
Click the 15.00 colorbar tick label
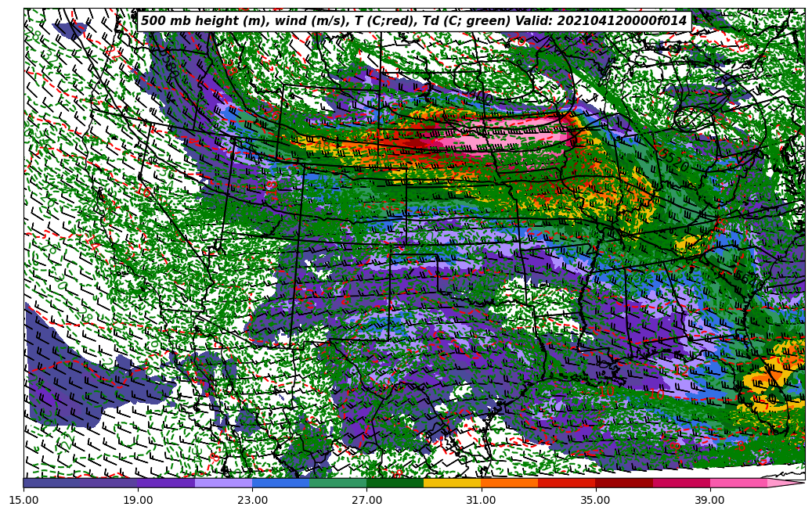pos(23,498)
